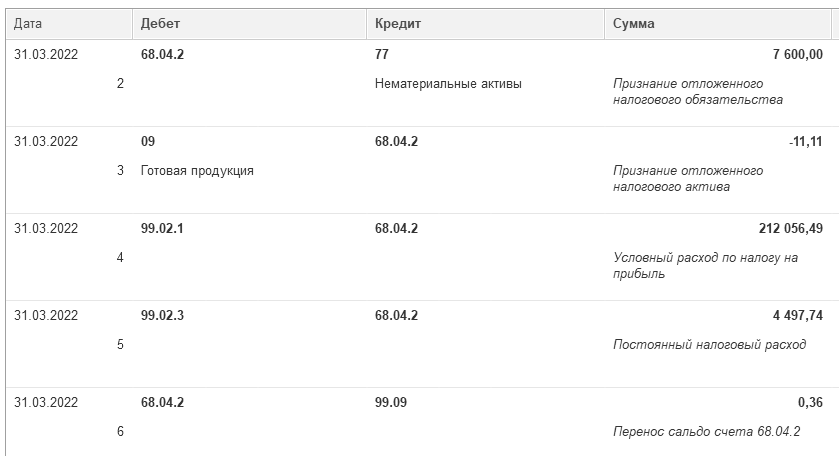Click Постоянный налоговый расход description
This screenshot has height=456, width=839.
[x=709, y=345]
